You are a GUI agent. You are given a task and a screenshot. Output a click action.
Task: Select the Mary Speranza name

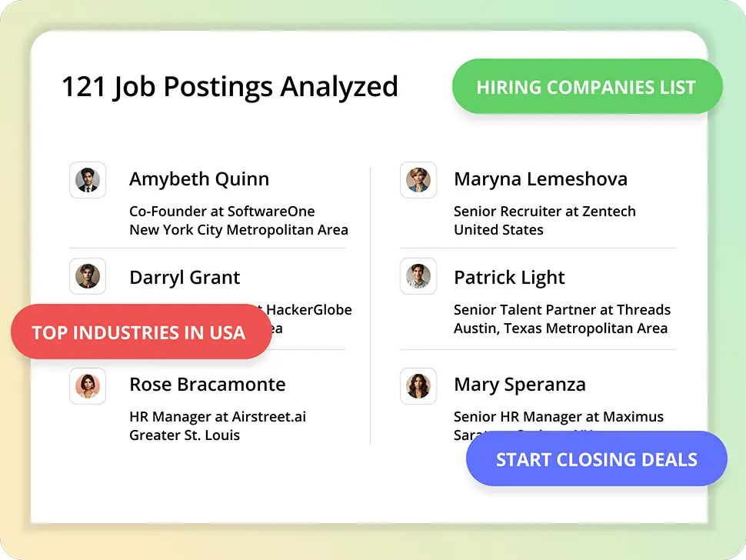[x=519, y=385]
